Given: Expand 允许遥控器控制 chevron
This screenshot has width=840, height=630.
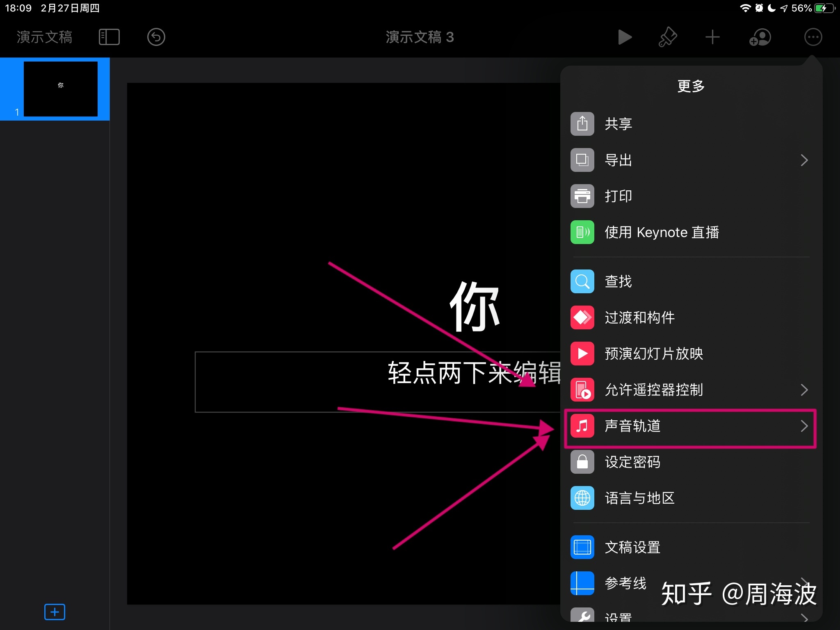Looking at the screenshot, I should coord(804,390).
